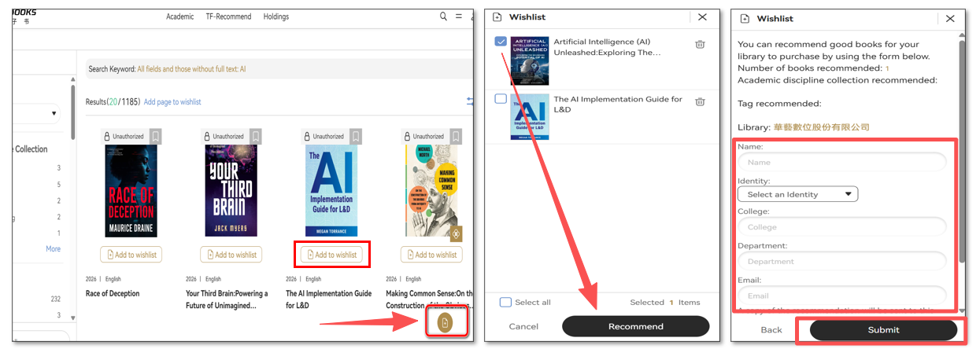Open The AI Implementation Guide title in results
The height and width of the screenshot is (349, 980).
pyautogui.click(x=328, y=299)
